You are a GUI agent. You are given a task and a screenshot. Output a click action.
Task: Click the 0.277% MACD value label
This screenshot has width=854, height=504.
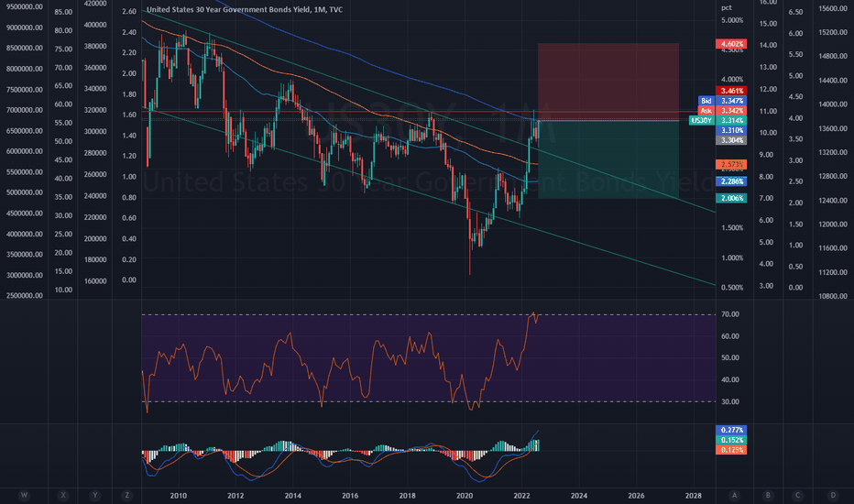click(x=731, y=430)
